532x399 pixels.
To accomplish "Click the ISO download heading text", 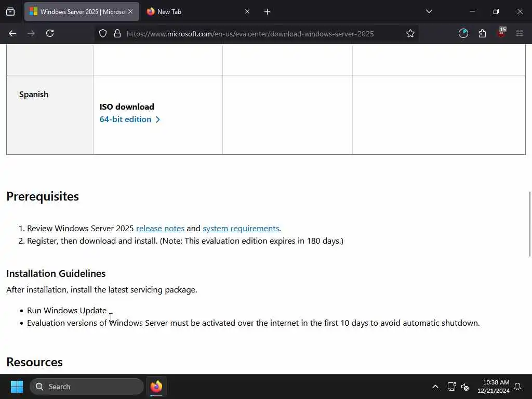I will click(127, 107).
